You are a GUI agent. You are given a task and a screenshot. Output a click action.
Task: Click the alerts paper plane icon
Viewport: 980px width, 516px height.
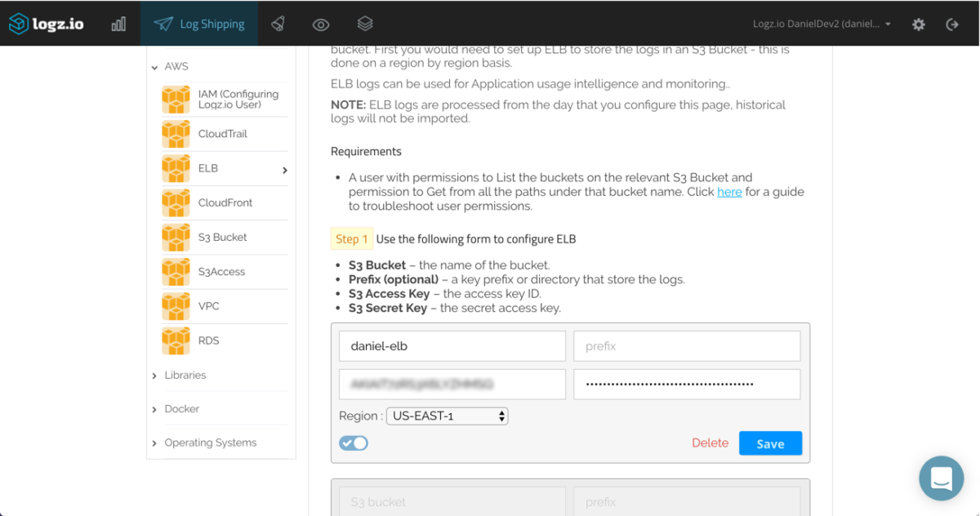(278, 23)
